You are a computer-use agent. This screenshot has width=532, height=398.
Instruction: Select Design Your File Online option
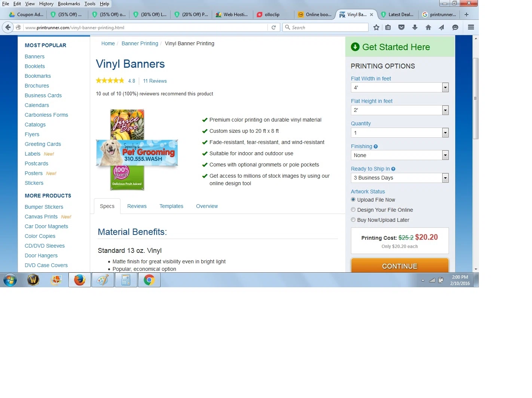(x=353, y=210)
